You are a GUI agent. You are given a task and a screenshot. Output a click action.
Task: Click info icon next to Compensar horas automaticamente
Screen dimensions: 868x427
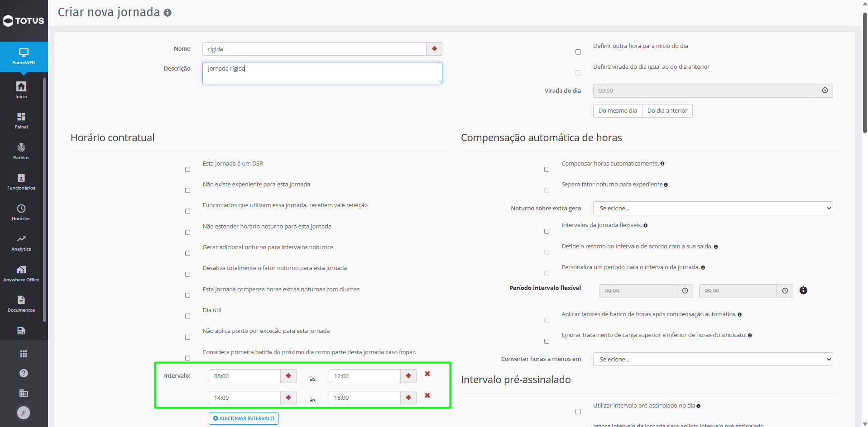pos(662,164)
